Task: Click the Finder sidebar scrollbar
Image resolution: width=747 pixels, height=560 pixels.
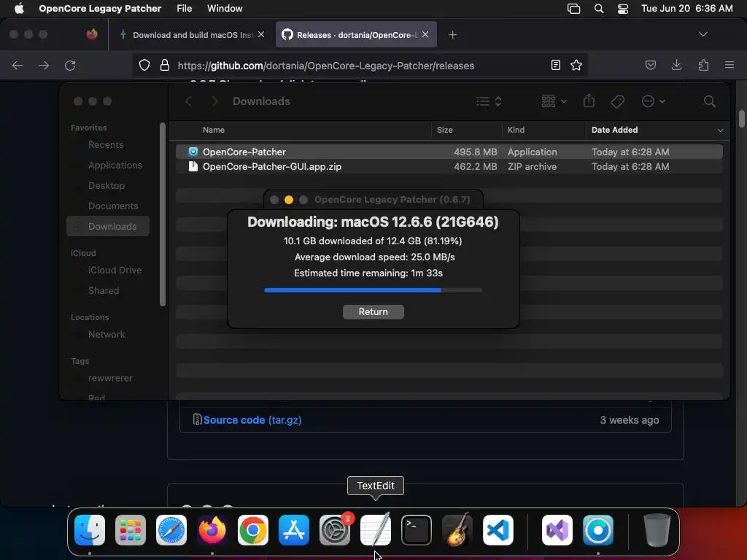Action: click(163, 214)
